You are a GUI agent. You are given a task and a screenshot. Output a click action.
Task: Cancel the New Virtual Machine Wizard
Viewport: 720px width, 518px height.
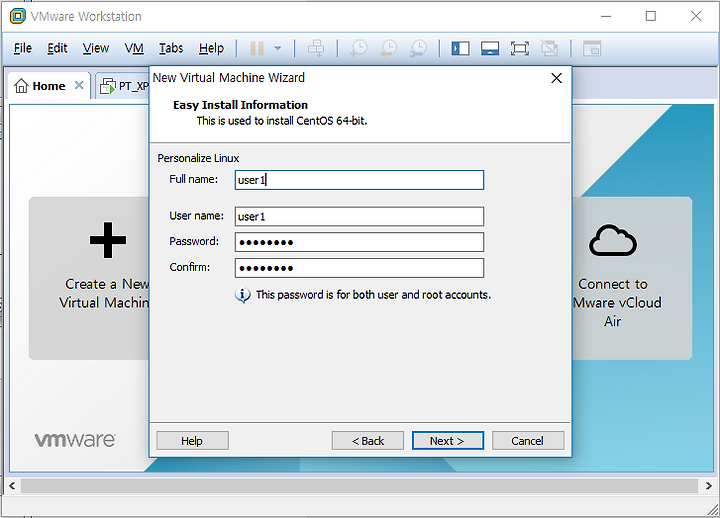[x=528, y=441]
